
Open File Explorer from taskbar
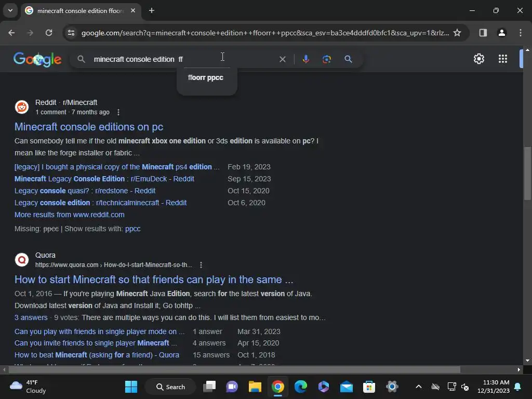click(x=255, y=387)
